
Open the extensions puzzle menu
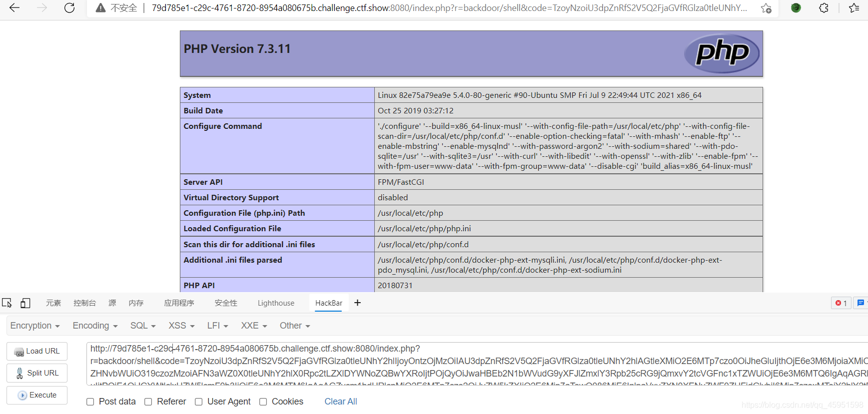click(824, 8)
